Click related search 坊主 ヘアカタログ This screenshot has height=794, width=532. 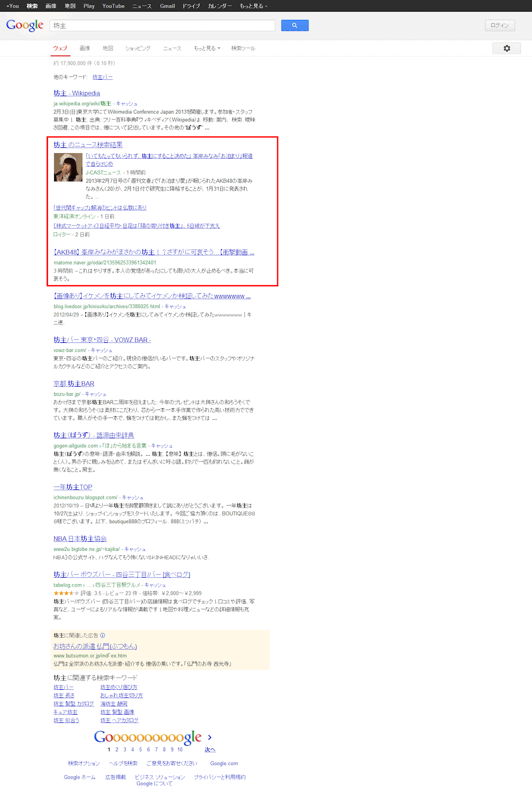tap(119, 720)
